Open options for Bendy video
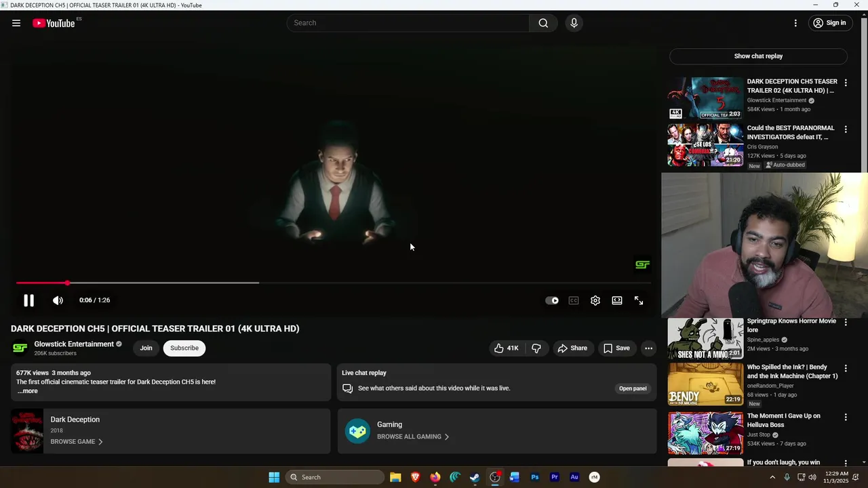The width and height of the screenshot is (868, 488). point(846,369)
